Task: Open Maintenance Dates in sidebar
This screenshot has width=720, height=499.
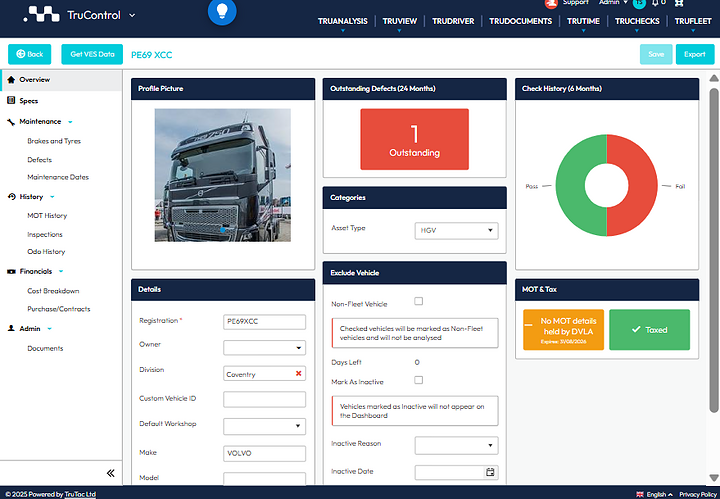Action: [58, 177]
